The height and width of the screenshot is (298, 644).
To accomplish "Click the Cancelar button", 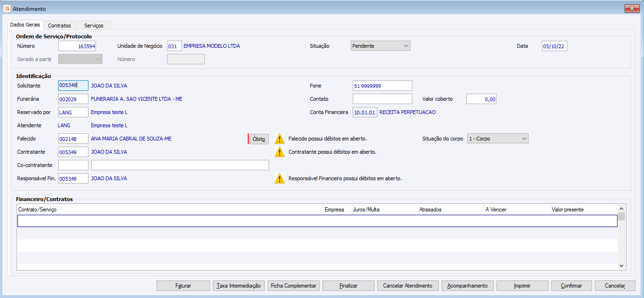I will (615, 286).
